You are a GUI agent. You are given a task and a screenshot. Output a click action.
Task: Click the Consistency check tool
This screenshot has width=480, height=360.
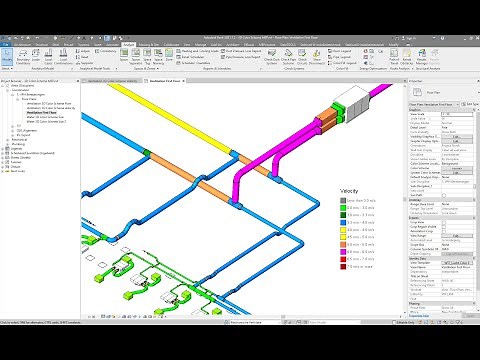106,51
